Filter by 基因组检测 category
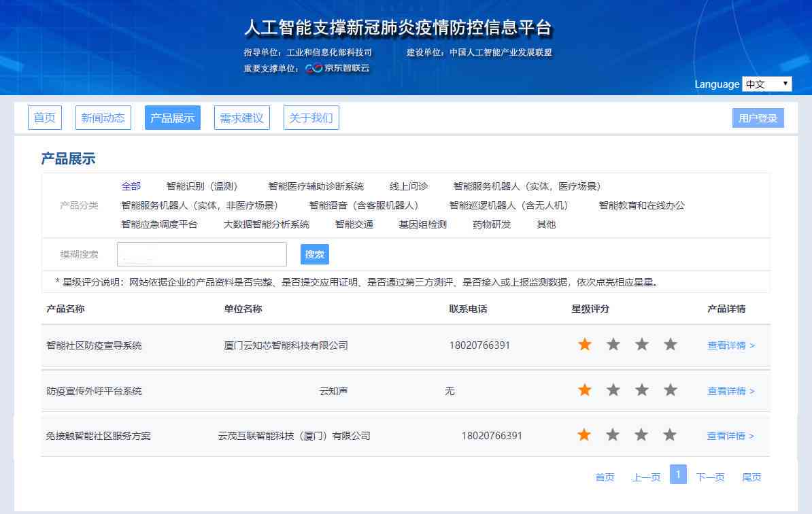Screen dimensions: 812x514 pos(422,224)
